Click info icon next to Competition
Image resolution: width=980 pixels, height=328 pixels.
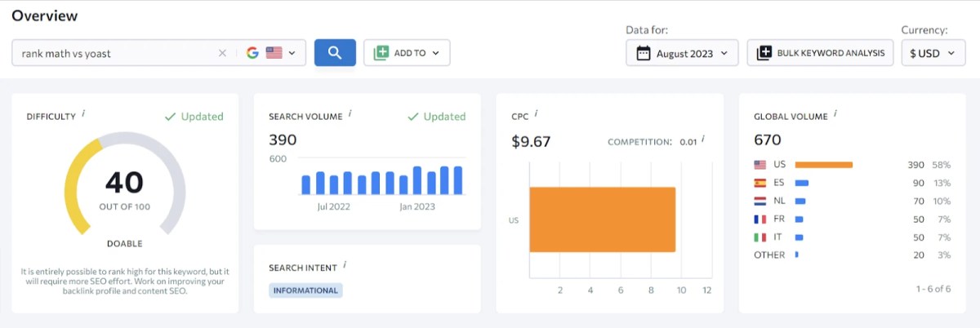[x=702, y=140]
